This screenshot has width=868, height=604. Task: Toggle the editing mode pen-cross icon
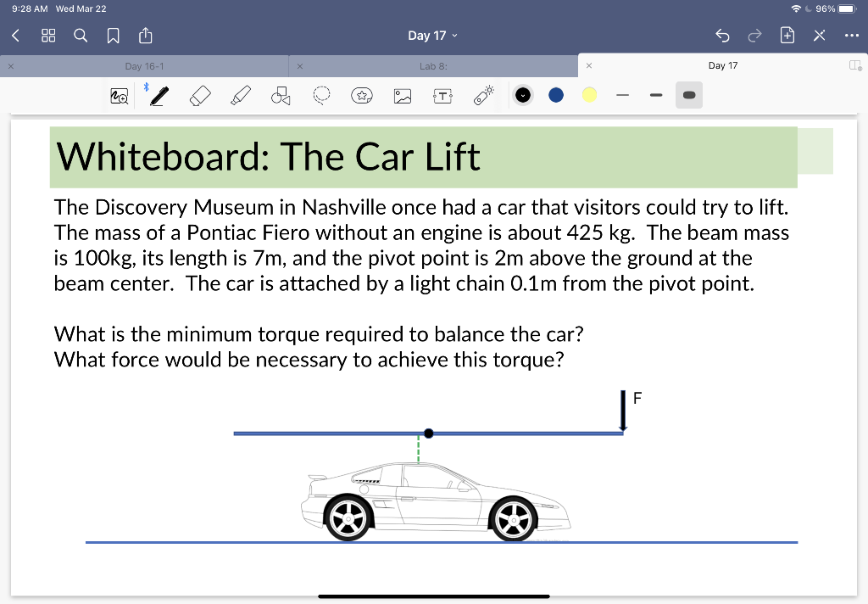(820, 36)
